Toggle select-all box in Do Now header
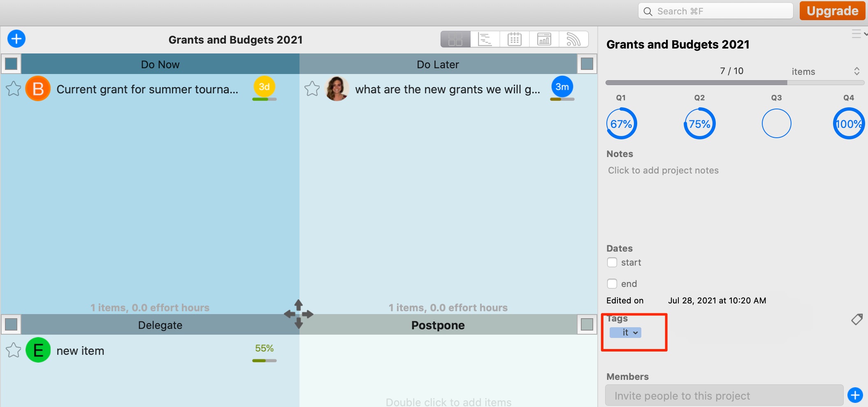 pyautogui.click(x=11, y=64)
